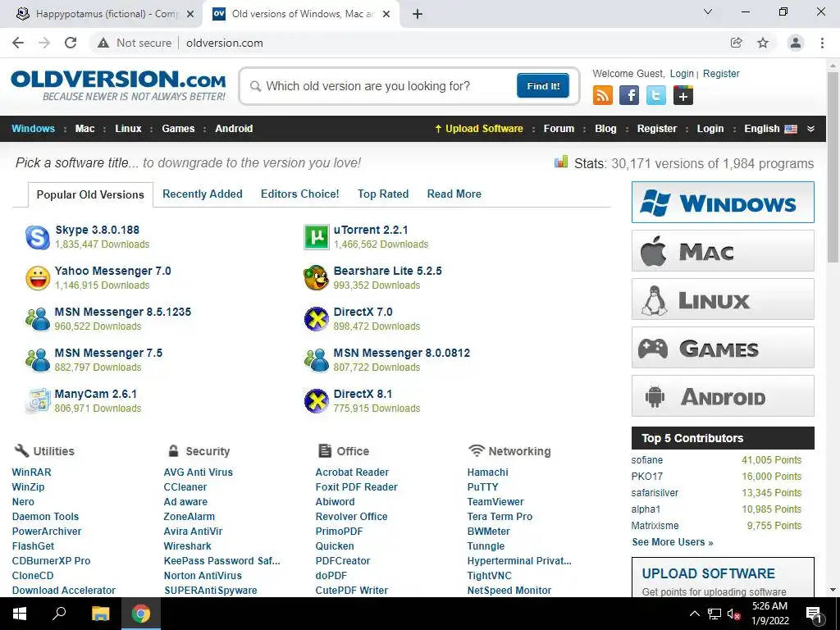The image size is (840, 630).
Task: Open See More Users link
Action: coord(673,542)
